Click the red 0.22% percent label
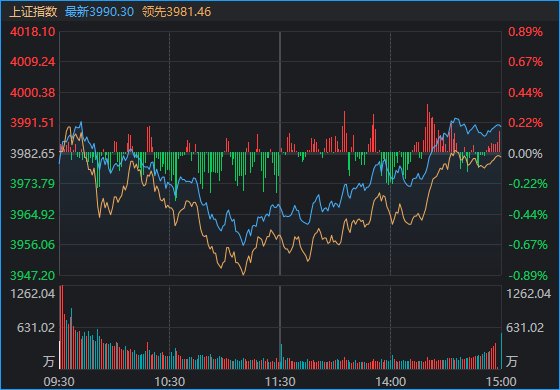This screenshot has width=560, height=390. [x=525, y=123]
